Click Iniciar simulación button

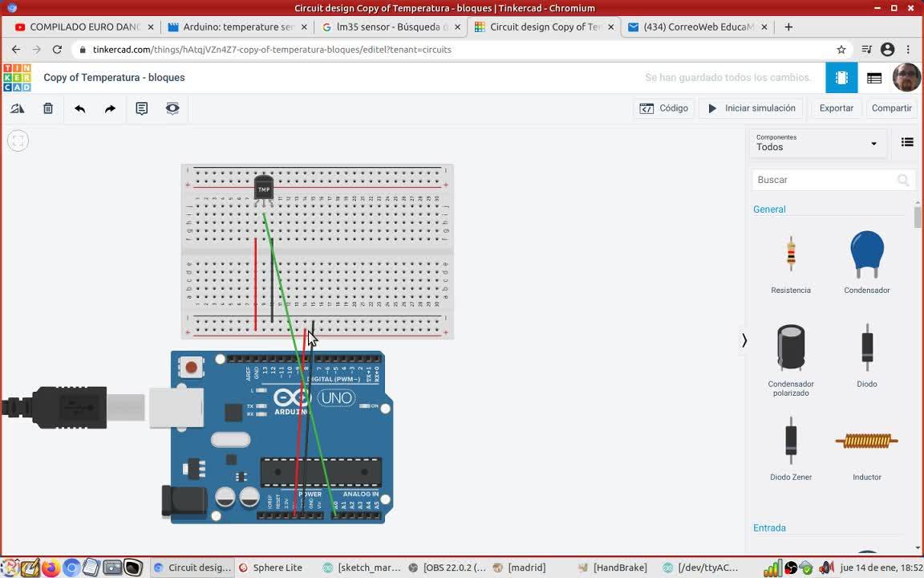point(751,108)
